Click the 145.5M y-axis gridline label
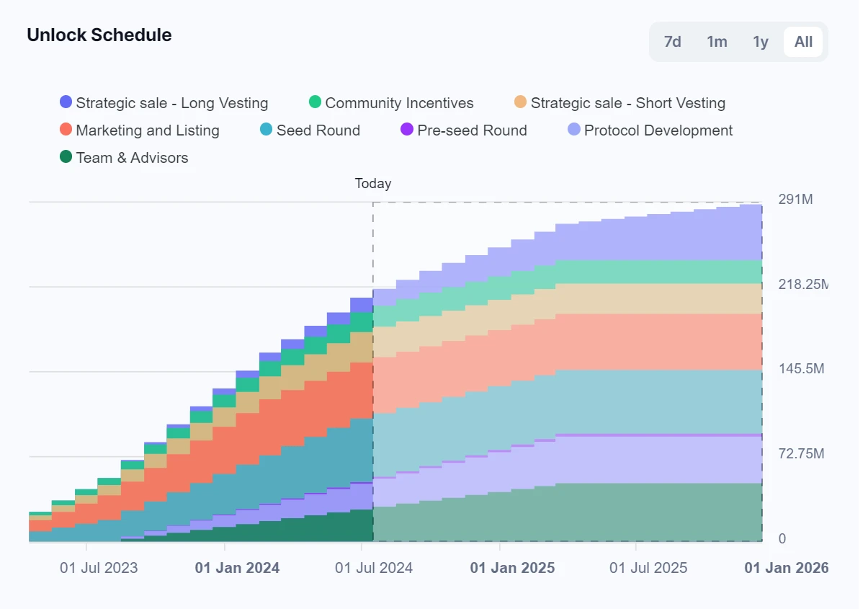Screen dimensions: 868x609 [801, 369]
